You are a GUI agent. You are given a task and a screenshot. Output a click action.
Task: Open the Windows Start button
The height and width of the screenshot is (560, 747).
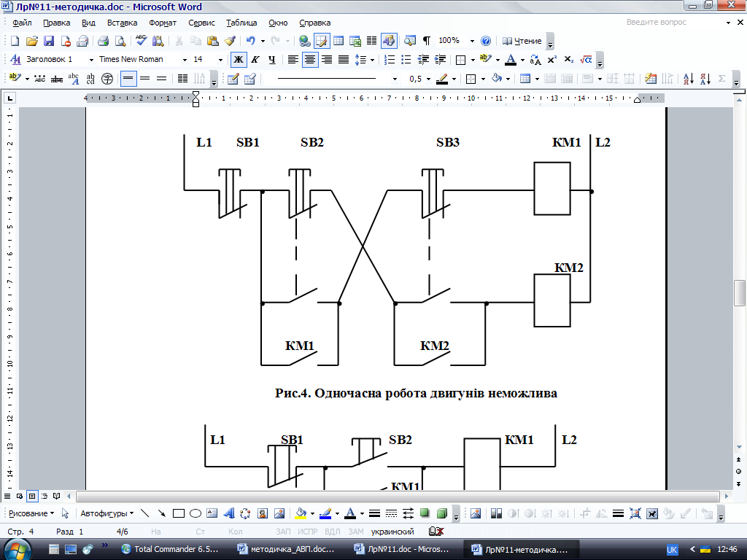tap(18, 550)
